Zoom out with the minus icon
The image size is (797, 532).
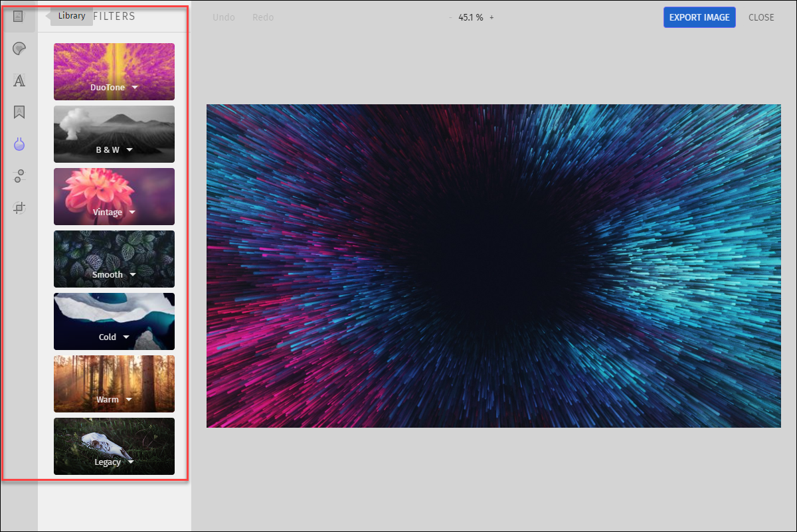pos(450,17)
